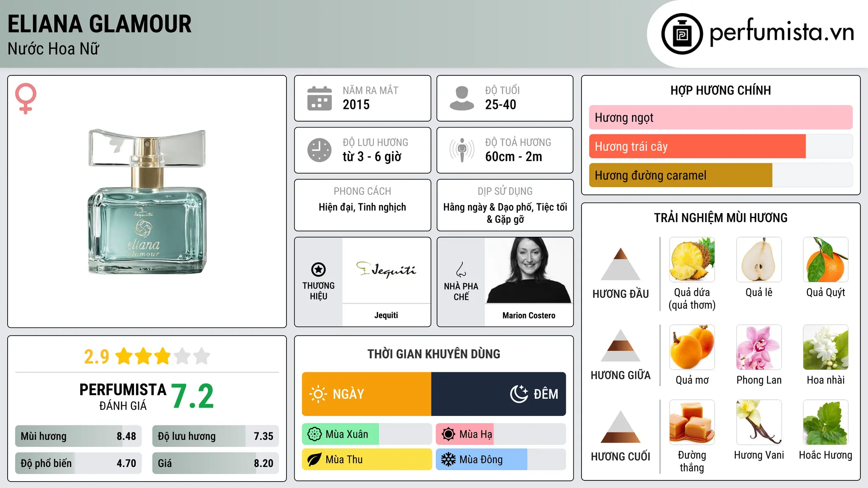The image size is (868, 488).
Task: Click the Jequiti brand logo
Action: 386,269
